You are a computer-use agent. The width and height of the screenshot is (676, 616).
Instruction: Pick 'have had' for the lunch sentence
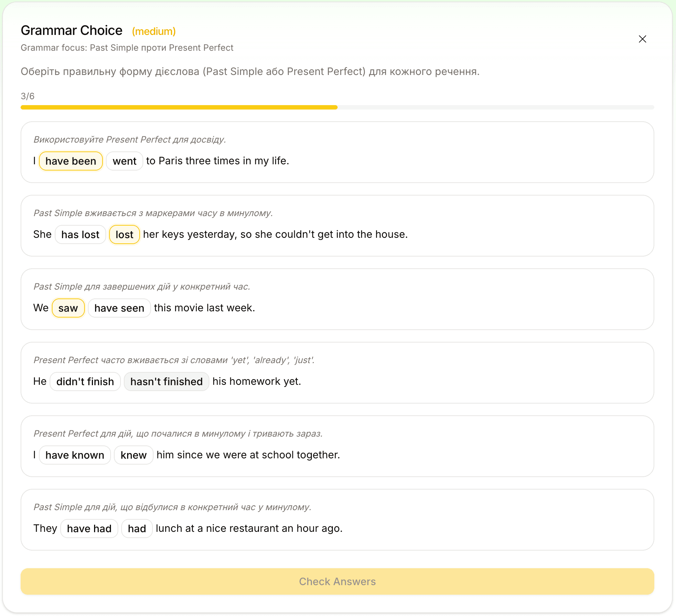click(x=89, y=529)
